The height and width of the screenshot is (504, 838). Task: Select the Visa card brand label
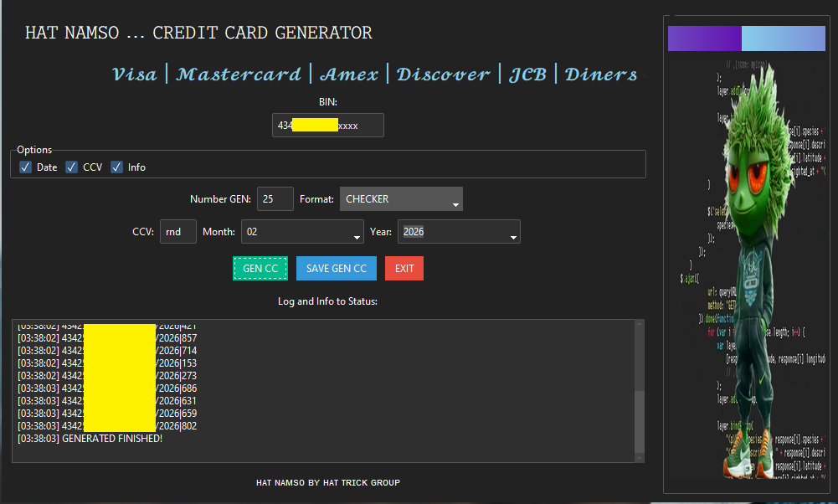coord(135,75)
